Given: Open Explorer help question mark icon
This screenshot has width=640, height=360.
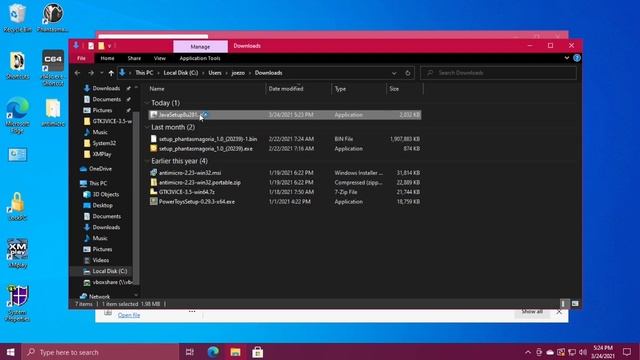Looking at the screenshot, I should pos(577,58).
